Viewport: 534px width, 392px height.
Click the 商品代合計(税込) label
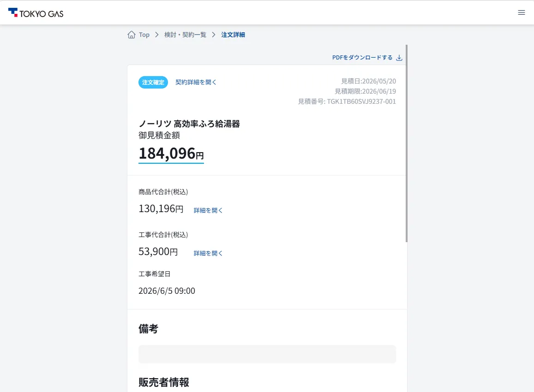(163, 192)
